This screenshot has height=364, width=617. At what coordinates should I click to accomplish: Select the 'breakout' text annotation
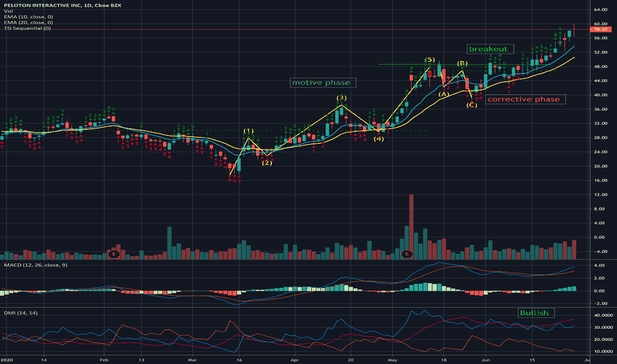pos(490,49)
